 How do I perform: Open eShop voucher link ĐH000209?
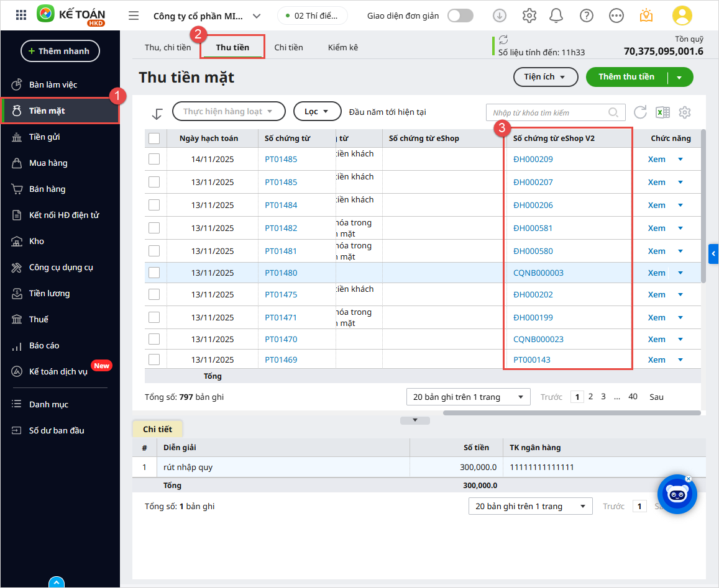pos(533,159)
